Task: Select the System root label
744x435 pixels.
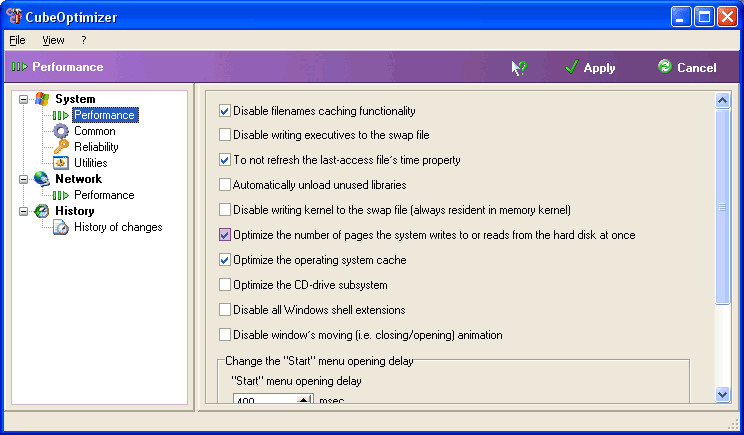Action: 75,99
